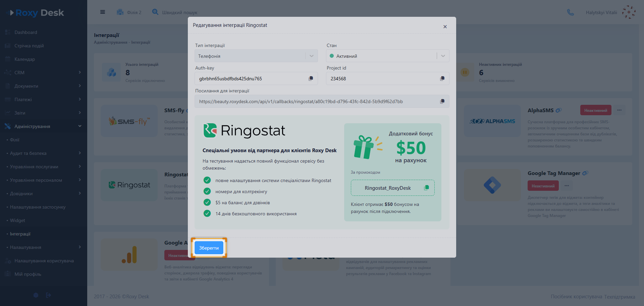Click the Dashboard sidebar icon
Image resolution: width=644 pixels, height=306 pixels.
(x=8, y=32)
